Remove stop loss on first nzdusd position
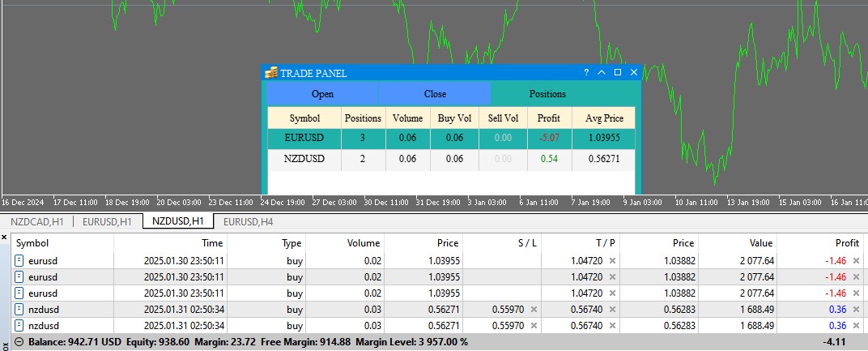Screen dimensions: 868x351 point(534,309)
